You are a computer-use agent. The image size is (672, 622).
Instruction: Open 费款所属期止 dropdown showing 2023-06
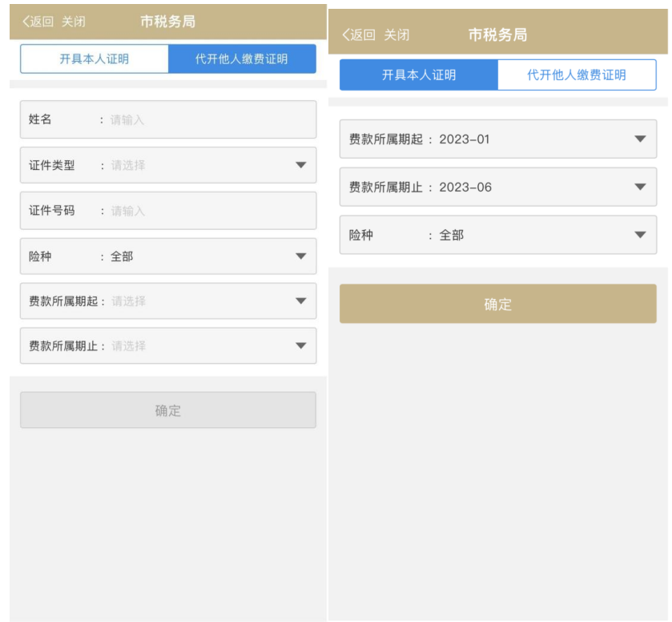(497, 188)
